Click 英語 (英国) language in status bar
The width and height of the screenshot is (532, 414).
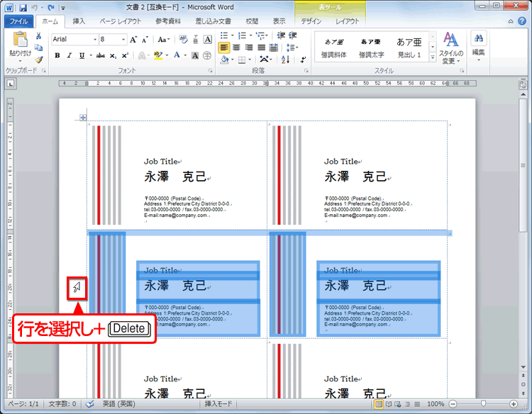coord(118,404)
